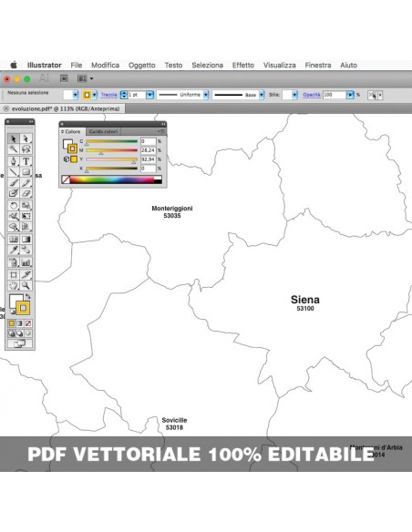Open the fill color dropdown in control bar
This screenshot has width=412, height=532.
point(76,95)
